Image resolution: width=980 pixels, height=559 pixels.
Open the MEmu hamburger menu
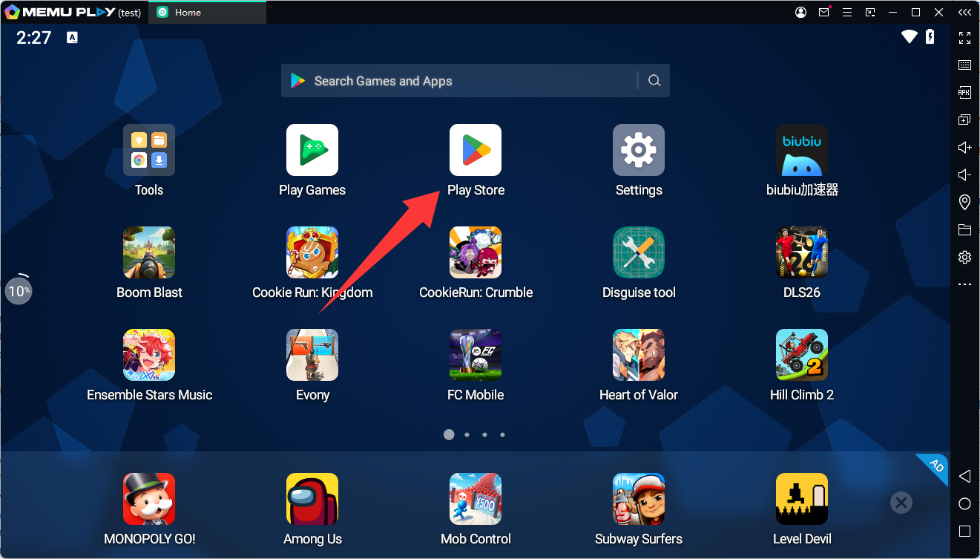846,12
